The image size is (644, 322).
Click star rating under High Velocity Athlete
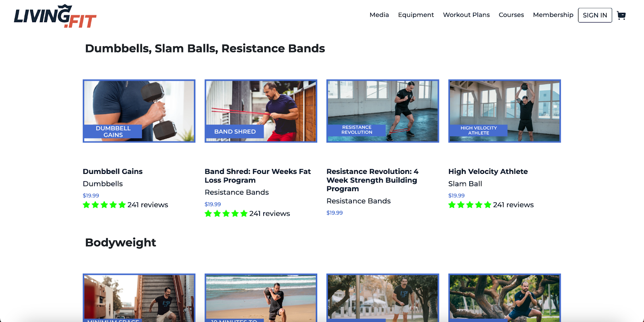click(x=470, y=205)
